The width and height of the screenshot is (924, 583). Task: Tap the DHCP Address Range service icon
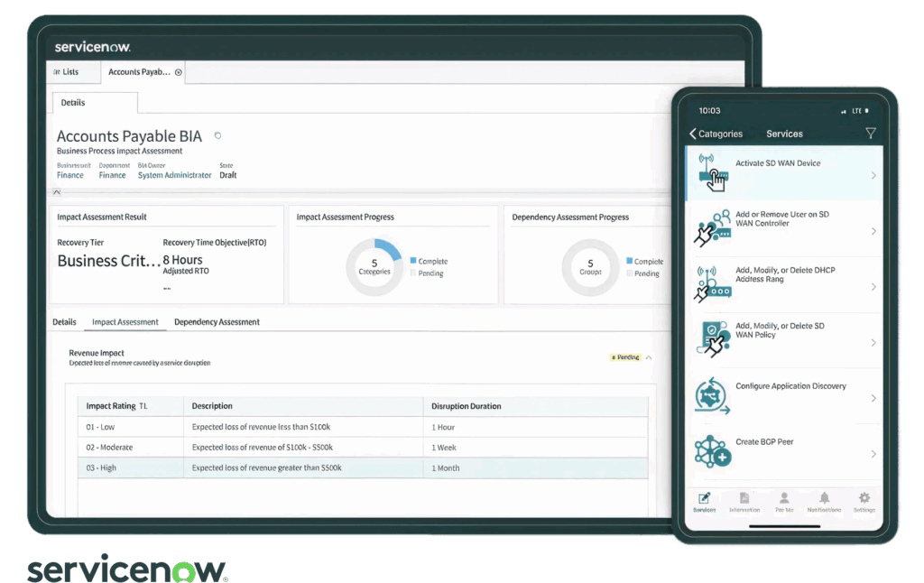712,284
